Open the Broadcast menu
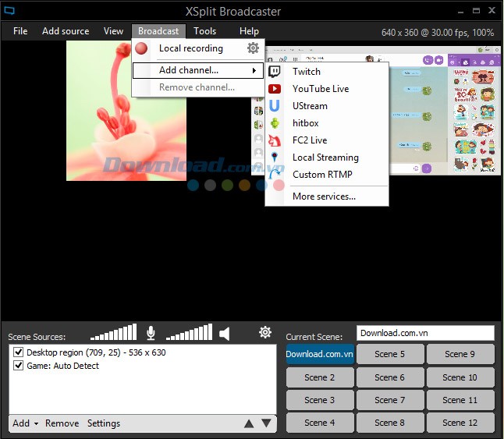 click(x=158, y=31)
